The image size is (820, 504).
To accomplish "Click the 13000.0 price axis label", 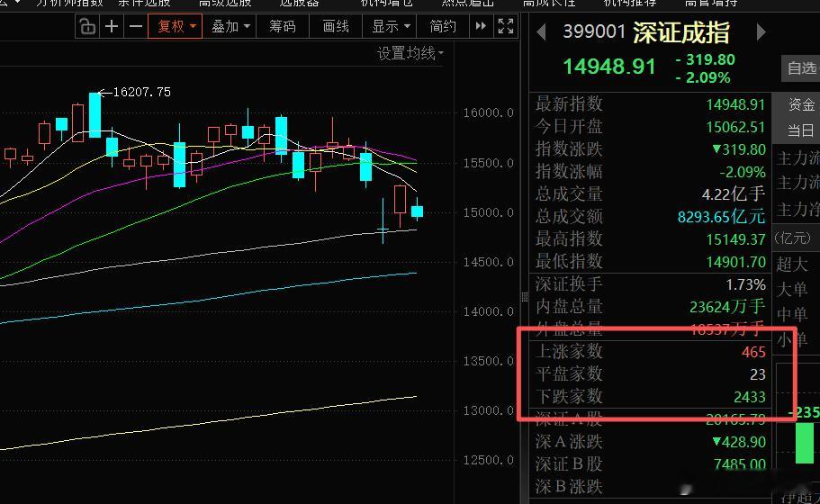I will coord(488,411).
